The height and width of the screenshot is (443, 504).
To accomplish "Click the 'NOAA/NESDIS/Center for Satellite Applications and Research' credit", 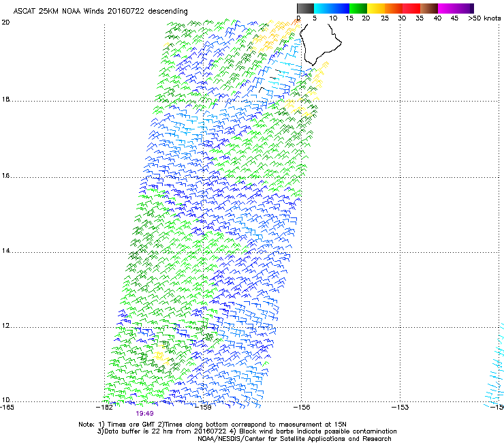I will (x=294, y=439).
